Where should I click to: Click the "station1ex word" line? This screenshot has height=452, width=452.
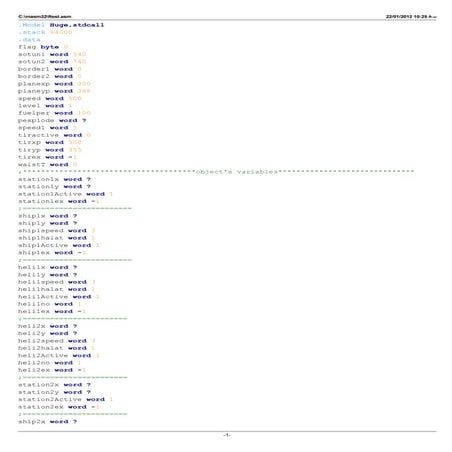[x=59, y=201]
